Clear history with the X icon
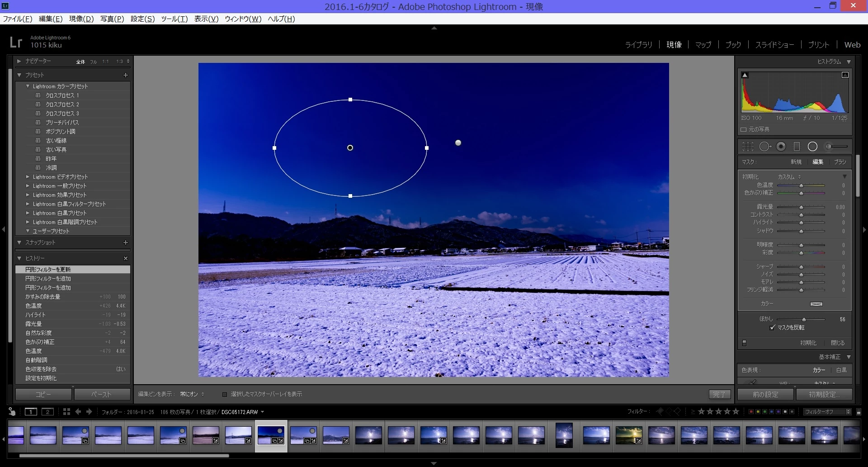Viewport: 868px width, 467px height. pos(126,258)
